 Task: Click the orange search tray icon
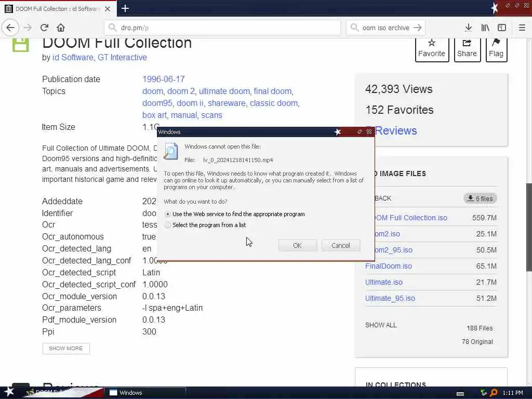(x=494, y=393)
